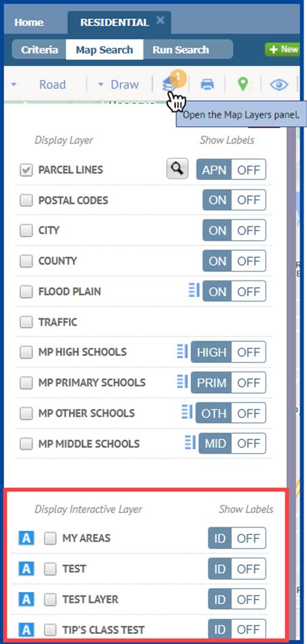
Task: Enable the Postal Codes layer checkbox
Action: (x=26, y=200)
